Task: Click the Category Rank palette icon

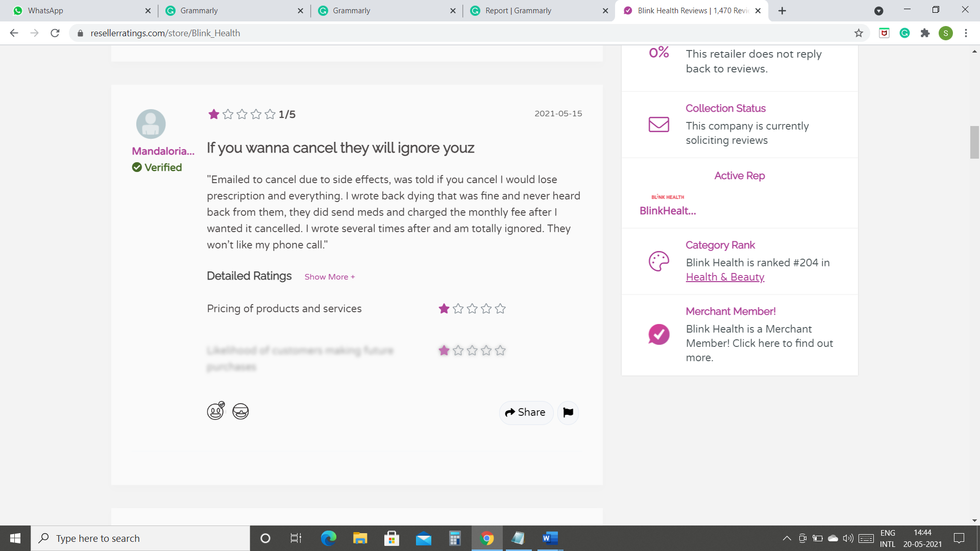Action: pos(658,261)
